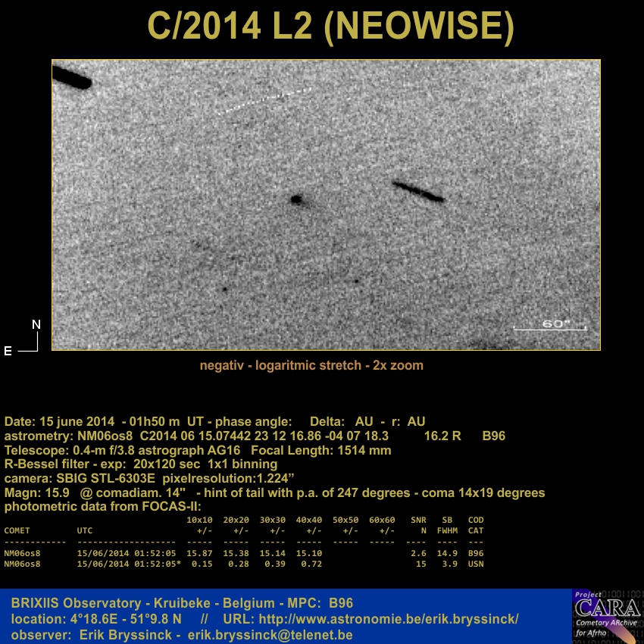This screenshot has width=644, height=644.
Task: Click the E east compass label
Action: 8,351
